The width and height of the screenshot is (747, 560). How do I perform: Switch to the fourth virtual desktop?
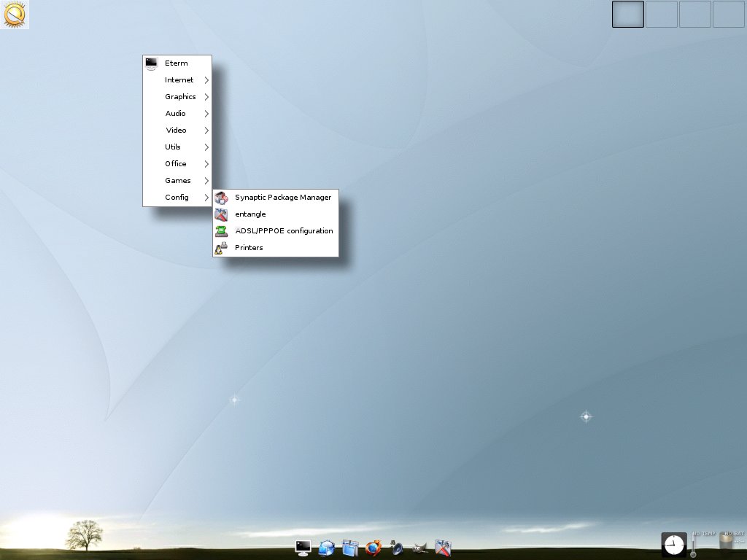click(x=729, y=14)
